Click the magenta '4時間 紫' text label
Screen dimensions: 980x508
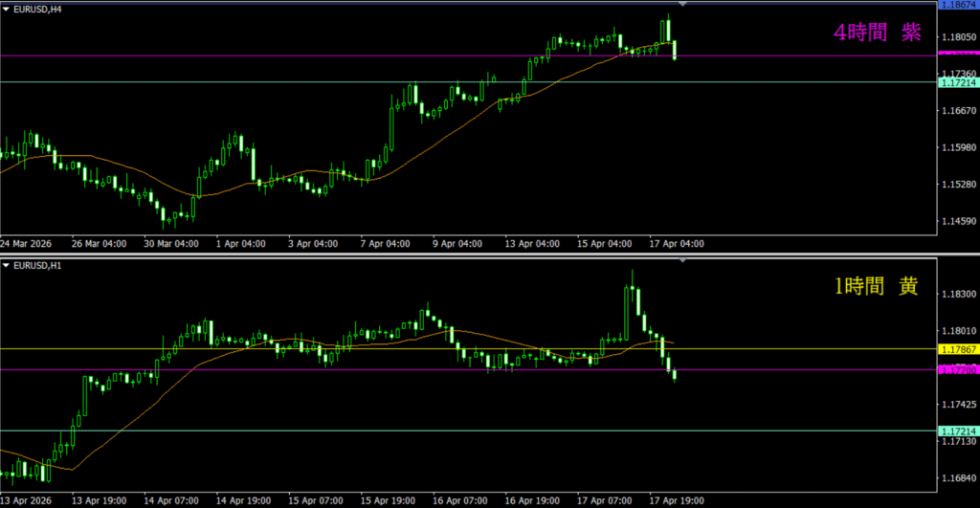click(877, 33)
